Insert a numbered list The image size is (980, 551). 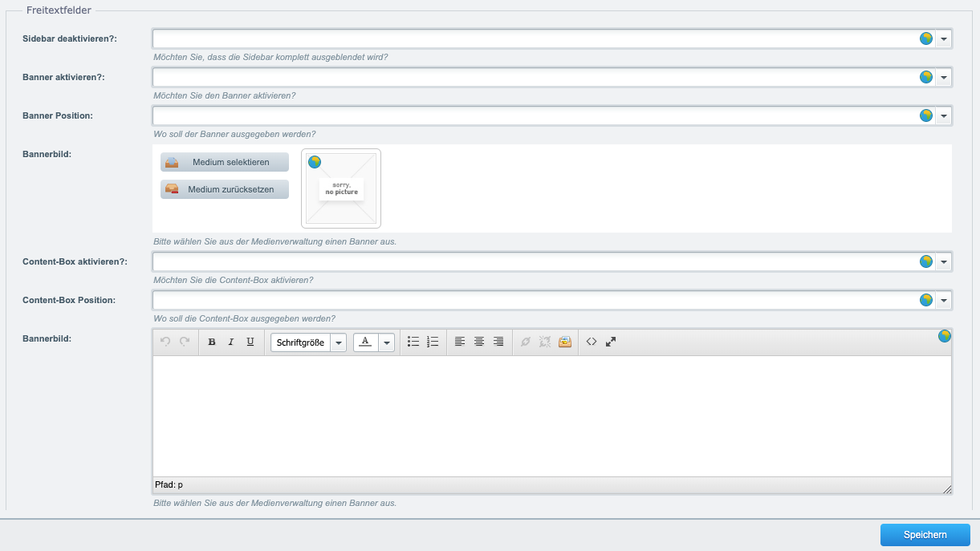coord(433,342)
